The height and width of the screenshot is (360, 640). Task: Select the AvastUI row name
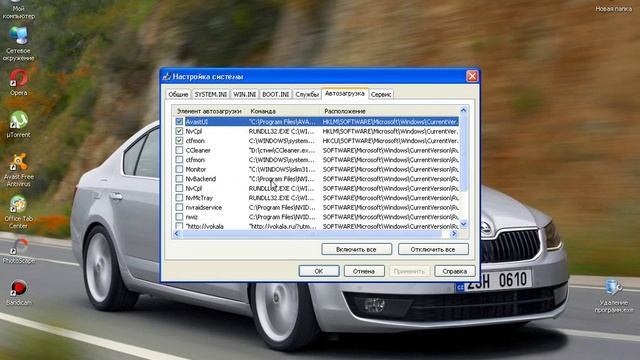[x=197, y=122]
